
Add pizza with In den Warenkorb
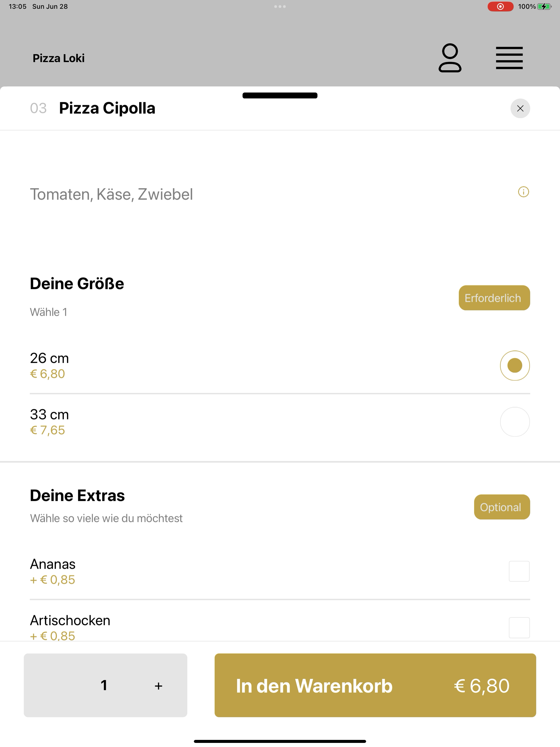375,685
